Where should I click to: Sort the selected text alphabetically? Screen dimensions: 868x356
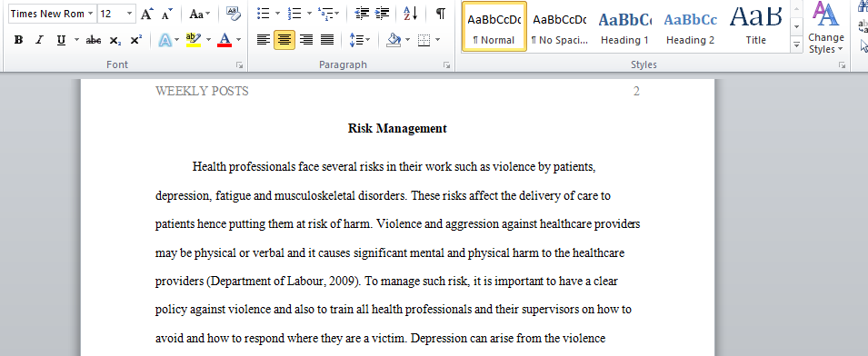point(410,14)
